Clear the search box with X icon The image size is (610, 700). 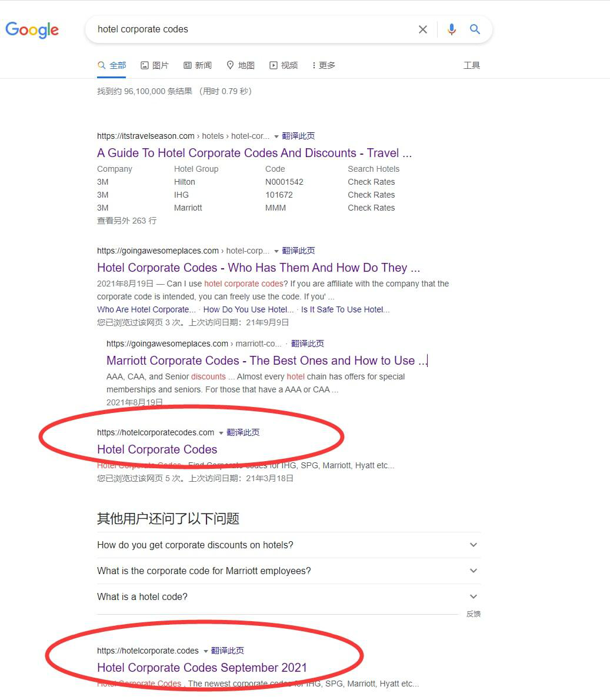coord(422,29)
